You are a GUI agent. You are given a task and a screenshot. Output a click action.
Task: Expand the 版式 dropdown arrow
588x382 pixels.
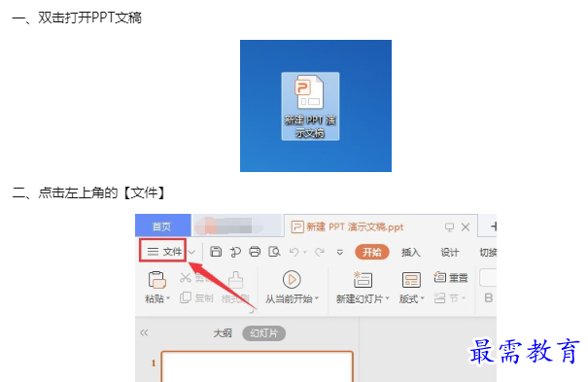click(422, 298)
